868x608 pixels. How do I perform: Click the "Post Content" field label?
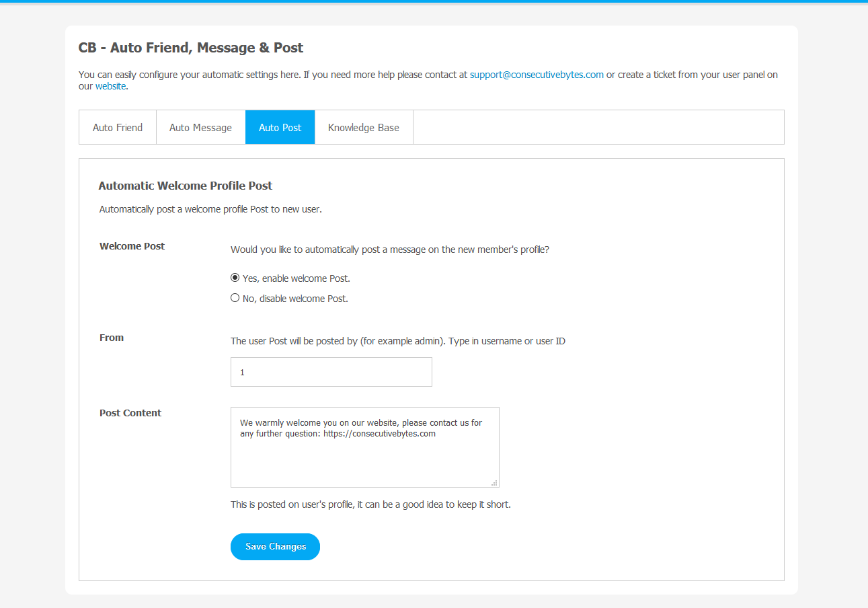130,413
